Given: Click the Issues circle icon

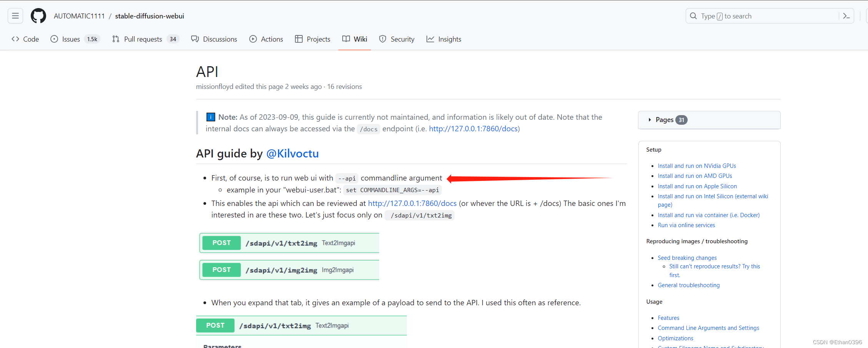Looking at the screenshot, I should pos(54,39).
